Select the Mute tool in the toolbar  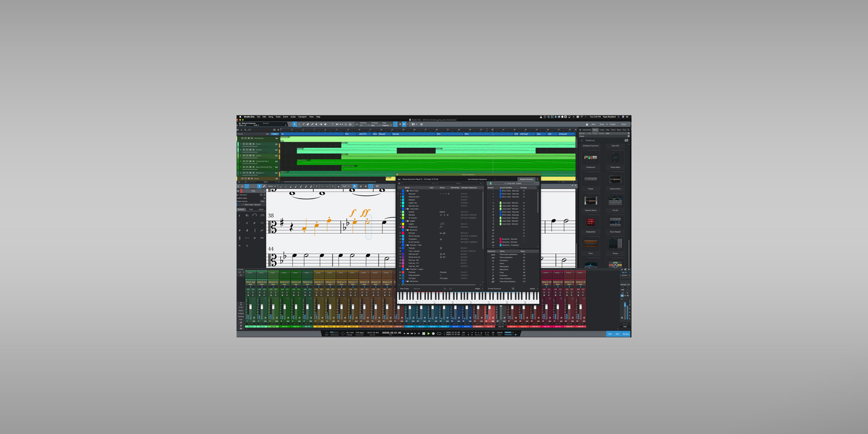pyautogui.click(x=316, y=124)
